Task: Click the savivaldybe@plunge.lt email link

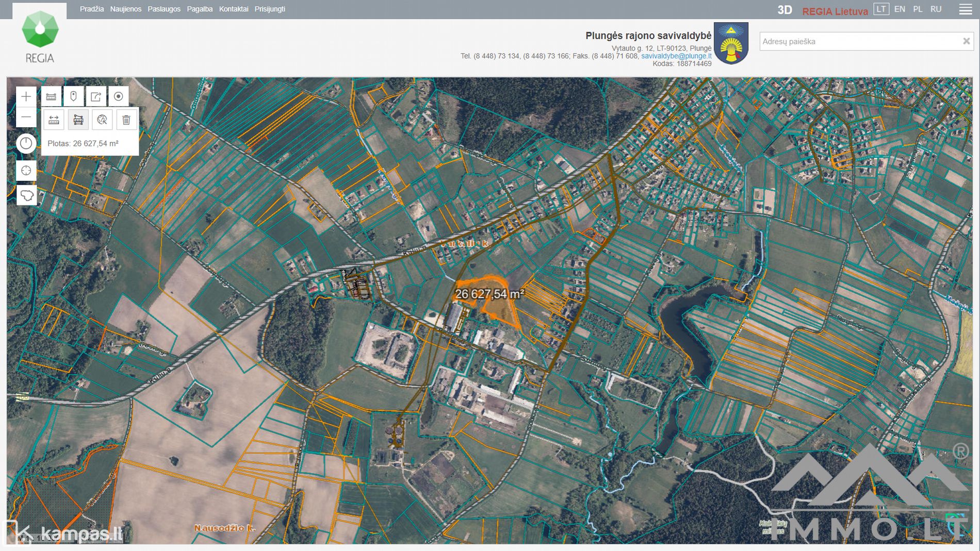Action: click(676, 56)
